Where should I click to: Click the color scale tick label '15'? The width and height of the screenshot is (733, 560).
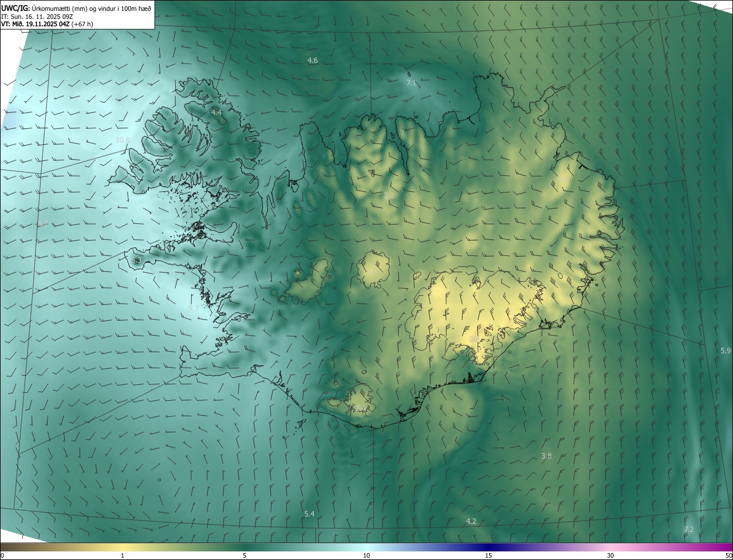488,555
